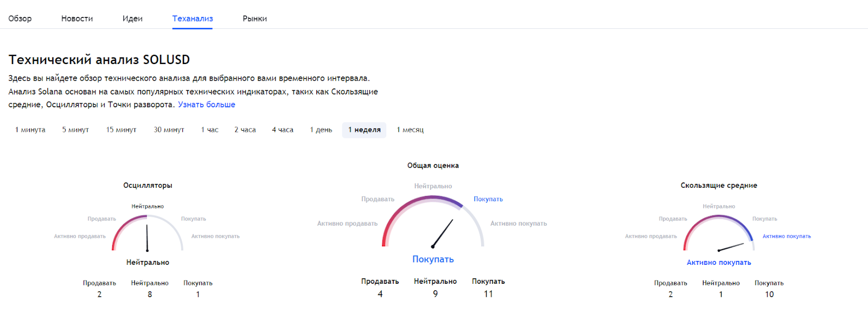Click the oscillators Покупать count 1

(x=198, y=295)
